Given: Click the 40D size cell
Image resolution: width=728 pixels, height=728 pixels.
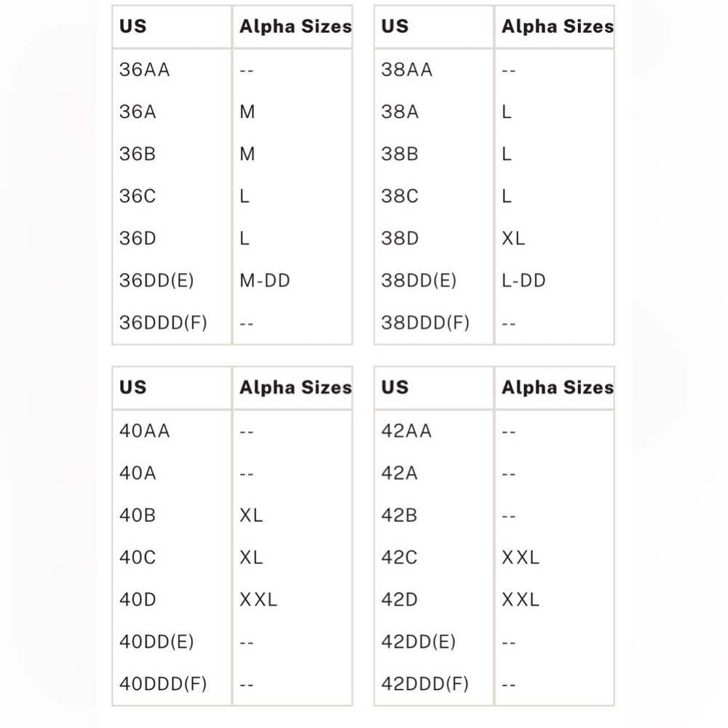Looking at the screenshot, I should coord(138,600).
